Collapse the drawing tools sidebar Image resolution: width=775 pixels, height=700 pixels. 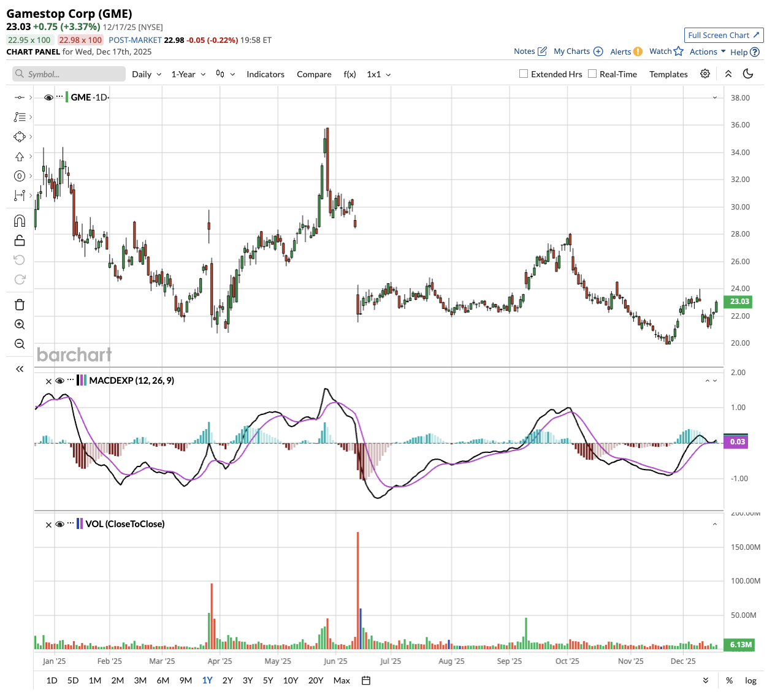[20, 369]
